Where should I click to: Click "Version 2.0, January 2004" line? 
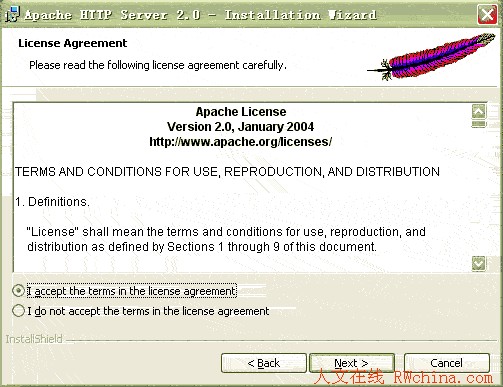pyautogui.click(x=240, y=127)
